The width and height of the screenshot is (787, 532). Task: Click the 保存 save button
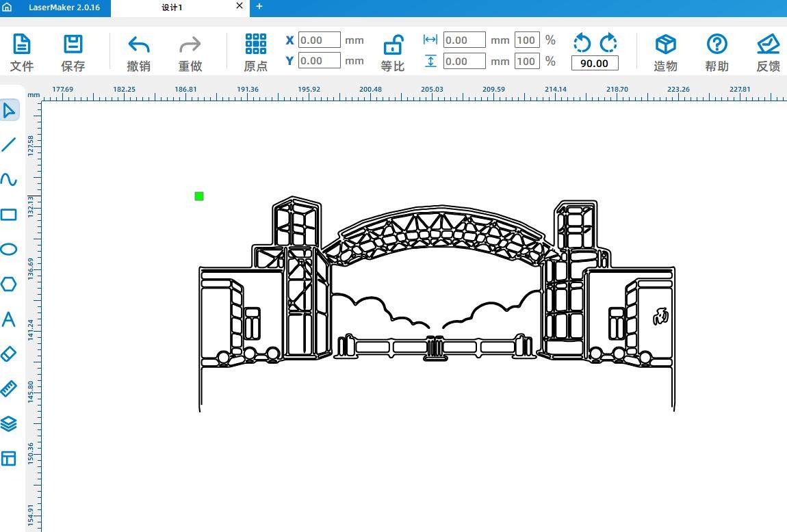point(73,53)
